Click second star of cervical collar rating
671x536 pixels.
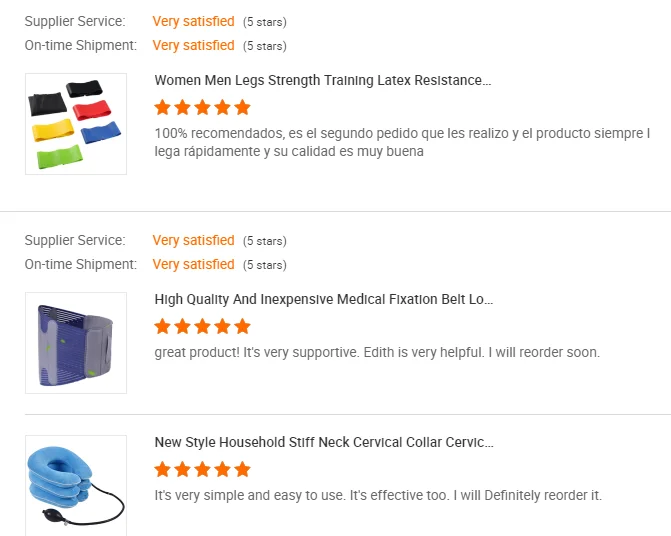point(183,469)
